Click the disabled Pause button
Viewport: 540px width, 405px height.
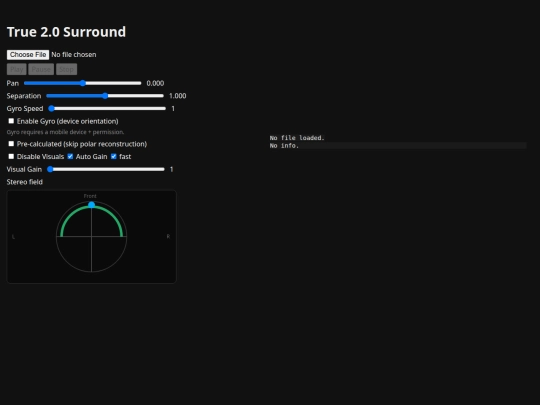click(x=41, y=69)
